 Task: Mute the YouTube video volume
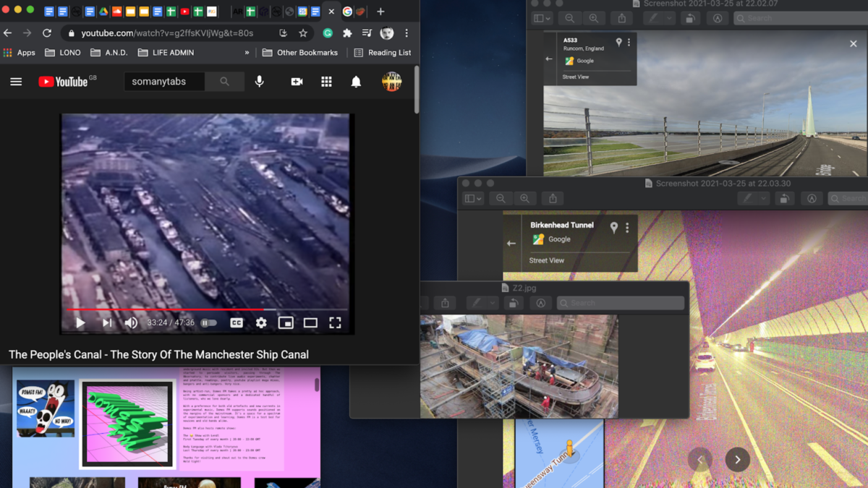point(131,323)
